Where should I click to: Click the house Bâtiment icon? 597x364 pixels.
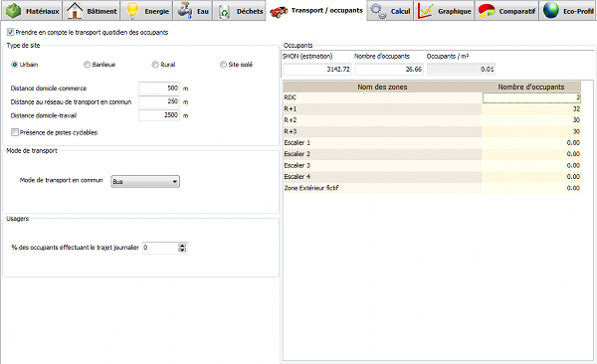[x=75, y=11]
